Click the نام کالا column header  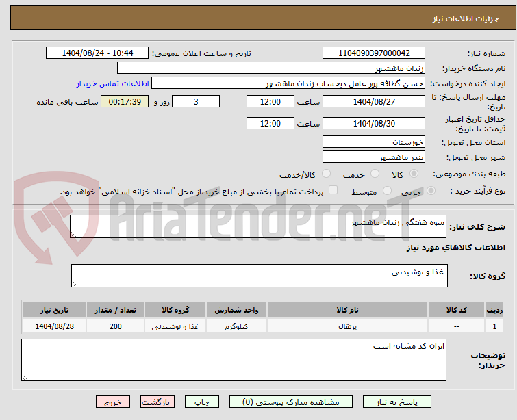coord(348,310)
